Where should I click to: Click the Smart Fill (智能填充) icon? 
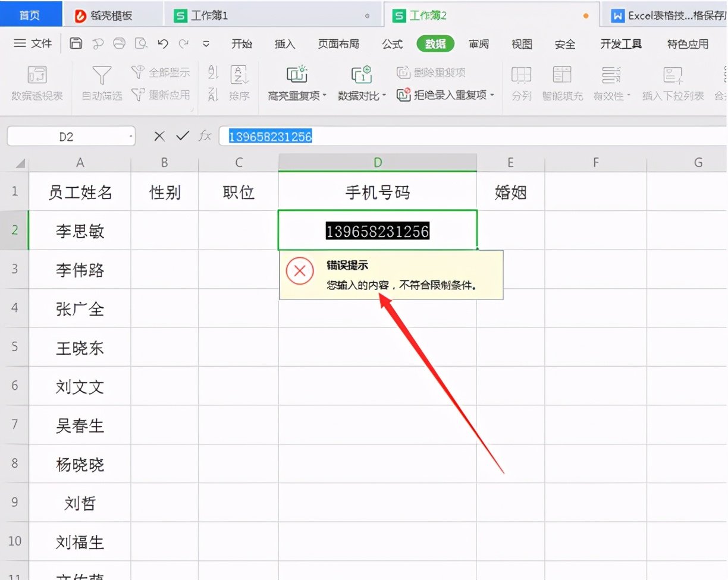(x=562, y=75)
